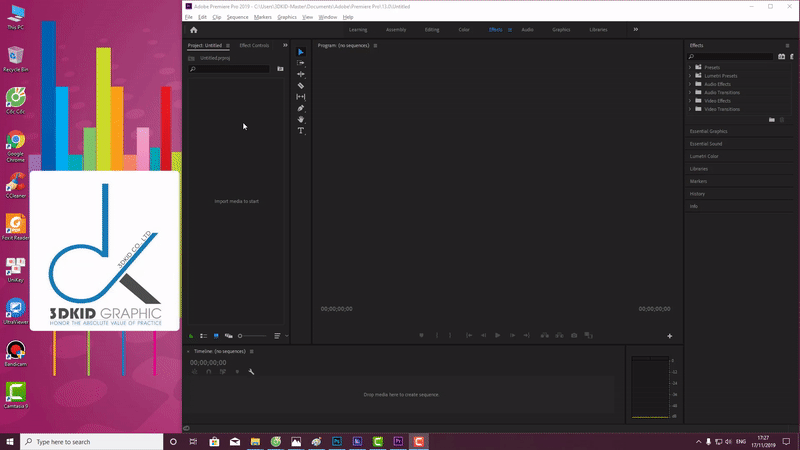Click New Custom Bin in Effects panel
800x450 pixels.
(772, 120)
